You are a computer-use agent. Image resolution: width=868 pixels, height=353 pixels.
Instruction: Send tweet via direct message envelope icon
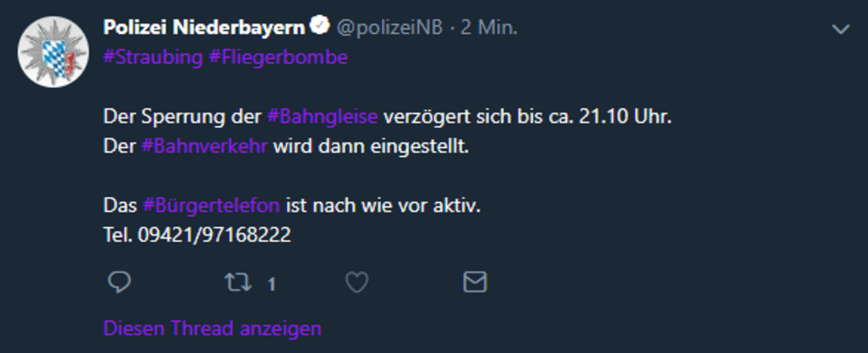tap(474, 283)
